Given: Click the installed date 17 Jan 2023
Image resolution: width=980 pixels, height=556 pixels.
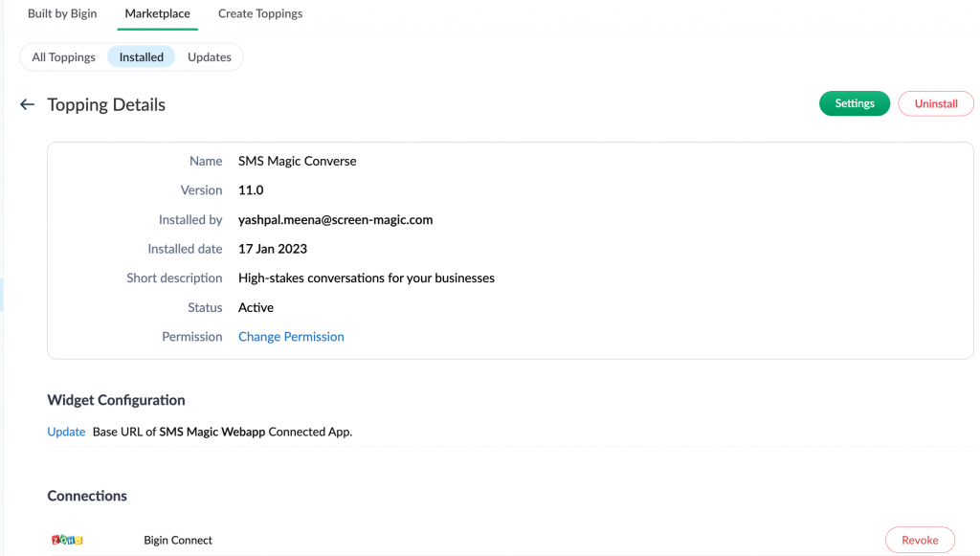Looking at the screenshot, I should pyautogui.click(x=273, y=249).
